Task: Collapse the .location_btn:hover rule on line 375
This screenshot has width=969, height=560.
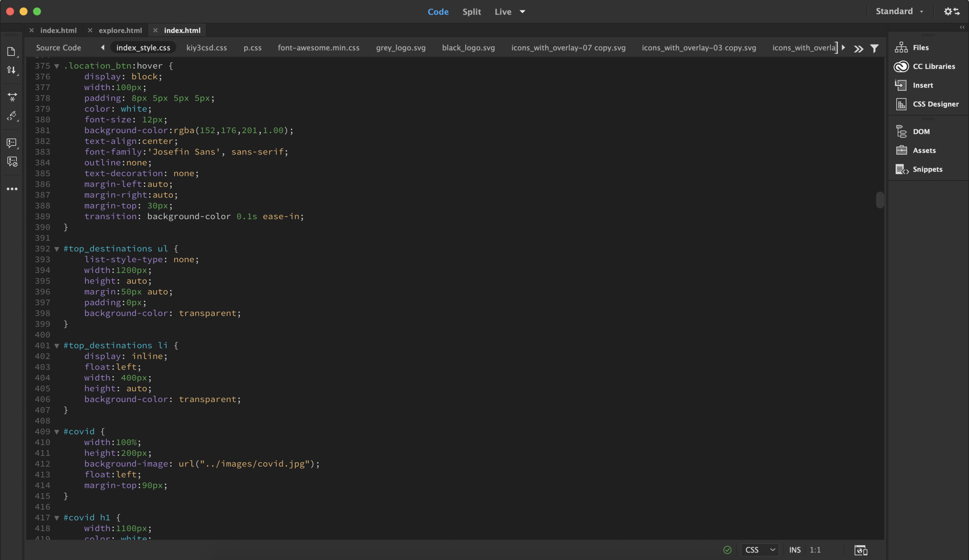Action: click(57, 66)
